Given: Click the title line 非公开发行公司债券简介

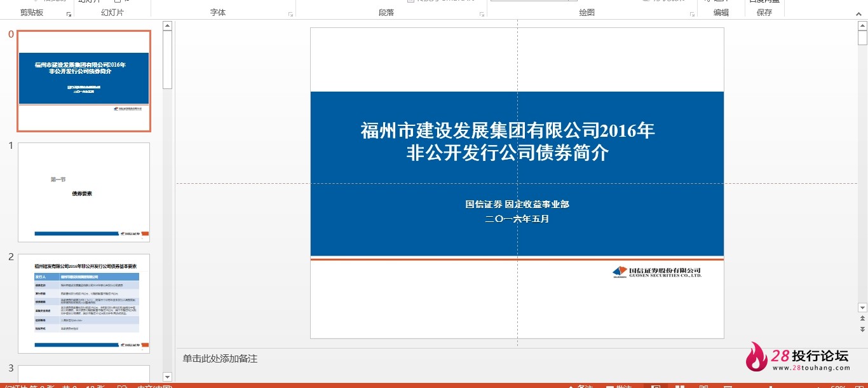Looking at the screenshot, I should click(x=508, y=153).
